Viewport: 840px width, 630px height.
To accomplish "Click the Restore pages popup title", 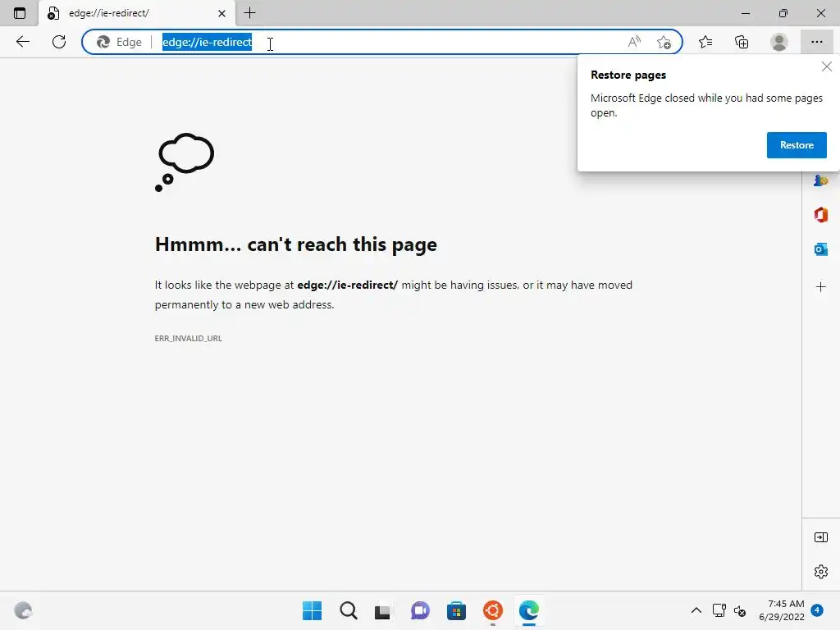I will [x=628, y=75].
